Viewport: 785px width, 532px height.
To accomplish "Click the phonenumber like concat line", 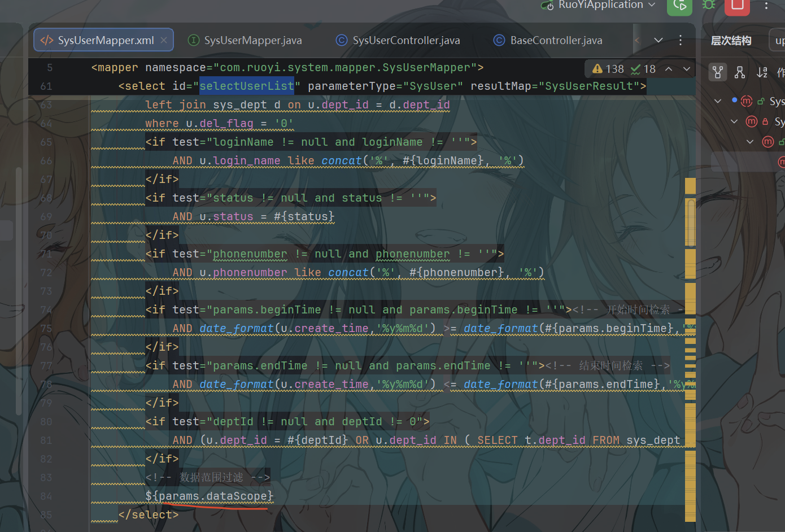I will (359, 272).
